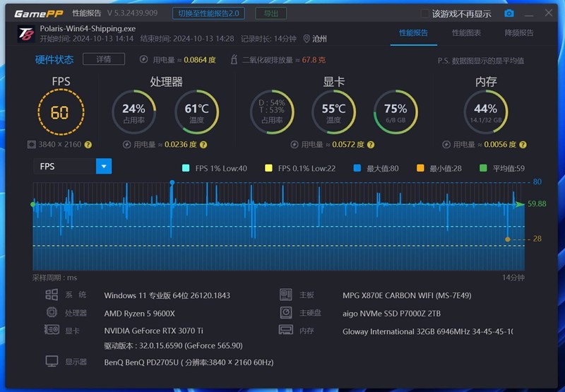Click power icon under graphics card gauges
The height and width of the screenshot is (392, 565).
(x=294, y=145)
